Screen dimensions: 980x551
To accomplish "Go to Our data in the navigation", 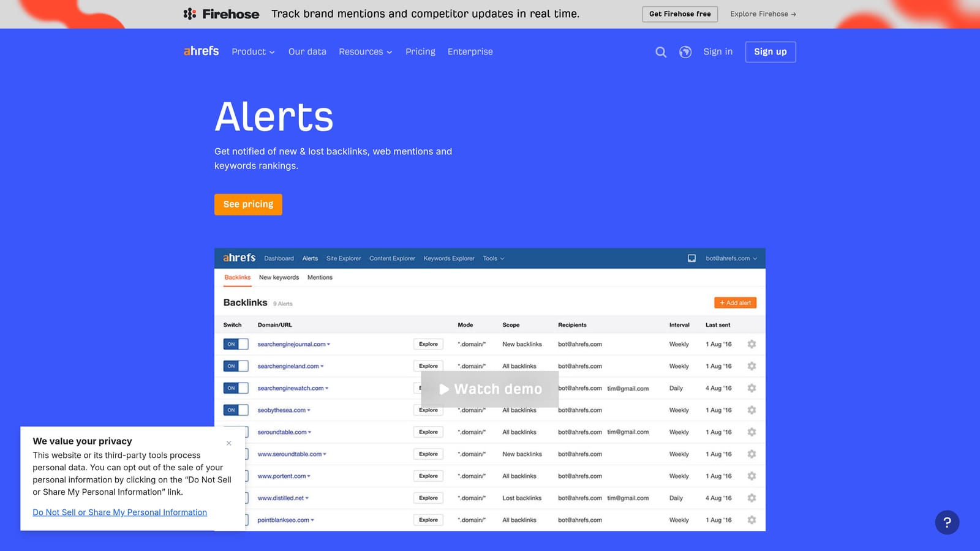I will coord(307,52).
